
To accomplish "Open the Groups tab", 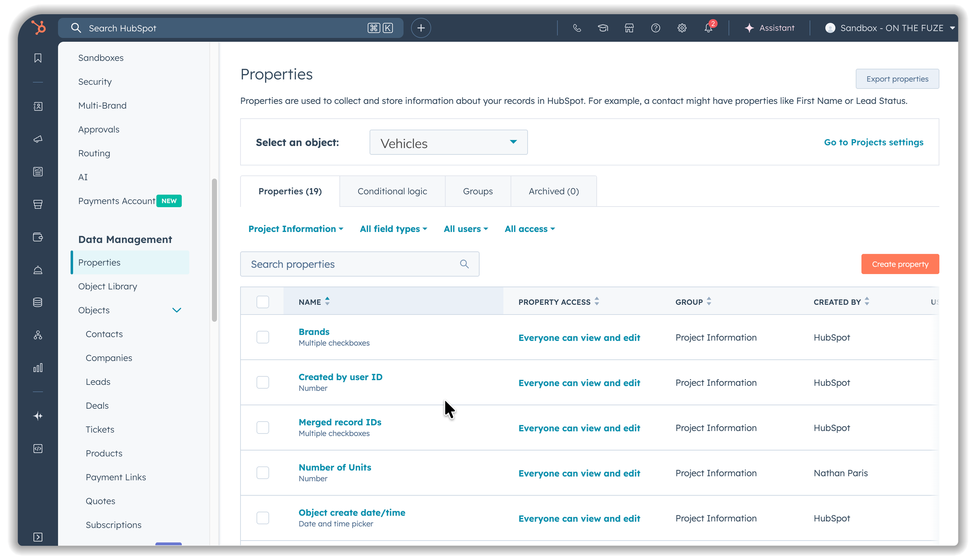I will (477, 191).
